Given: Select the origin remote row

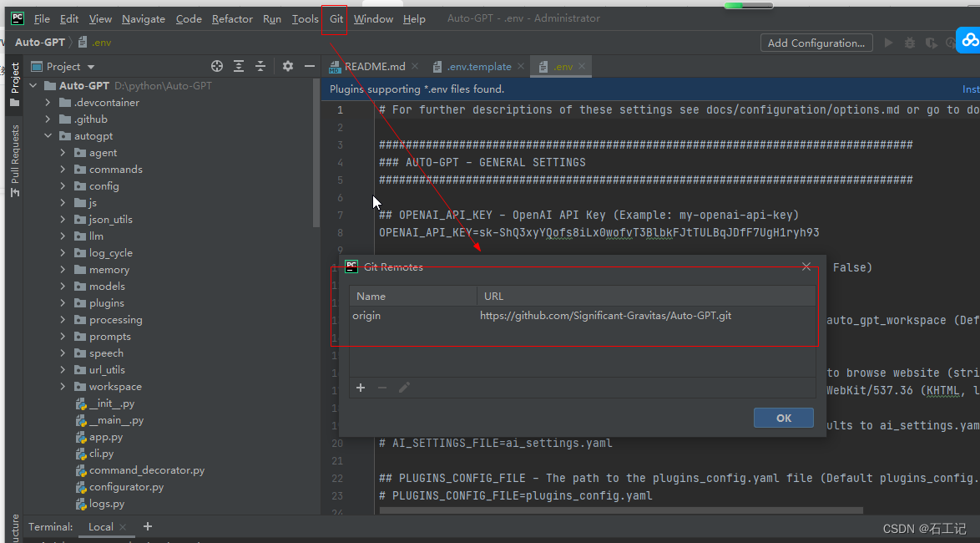Looking at the screenshot, I should click(583, 315).
